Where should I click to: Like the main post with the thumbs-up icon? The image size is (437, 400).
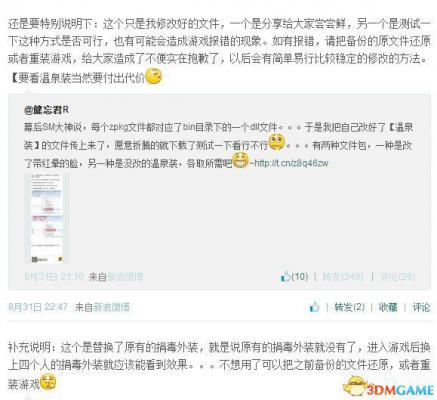pyautogui.click(x=314, y=307)
